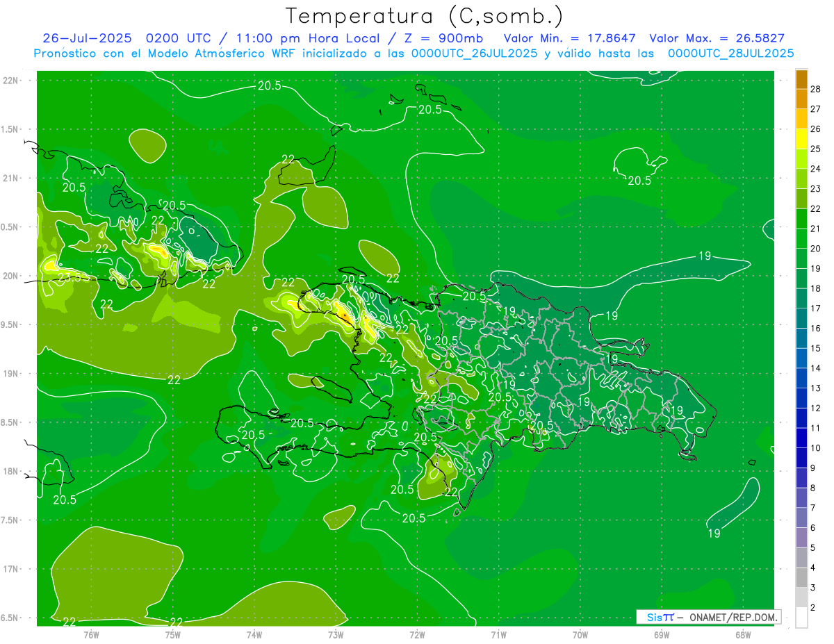
Task: Pick the purple swatch between 5 and 6
Action: [x=801, y=538]
